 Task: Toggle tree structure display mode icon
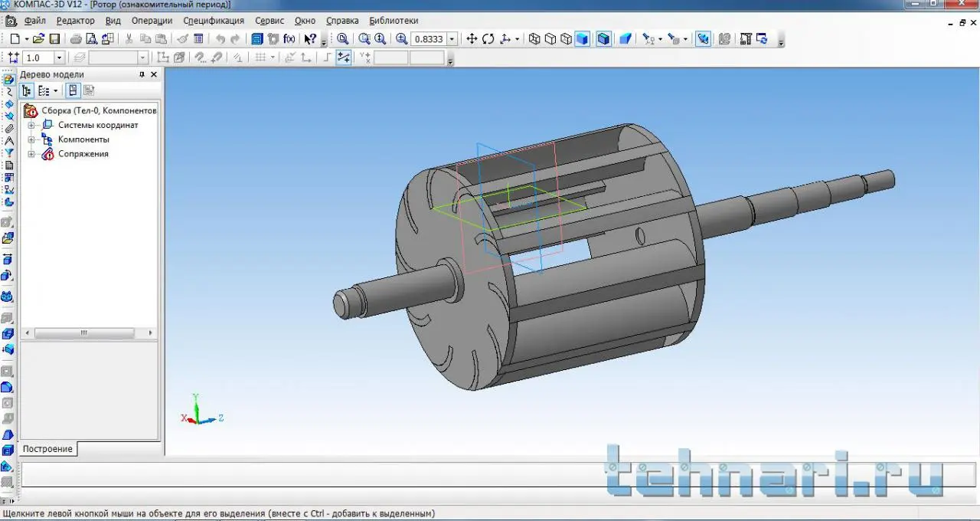pos(27,90)
